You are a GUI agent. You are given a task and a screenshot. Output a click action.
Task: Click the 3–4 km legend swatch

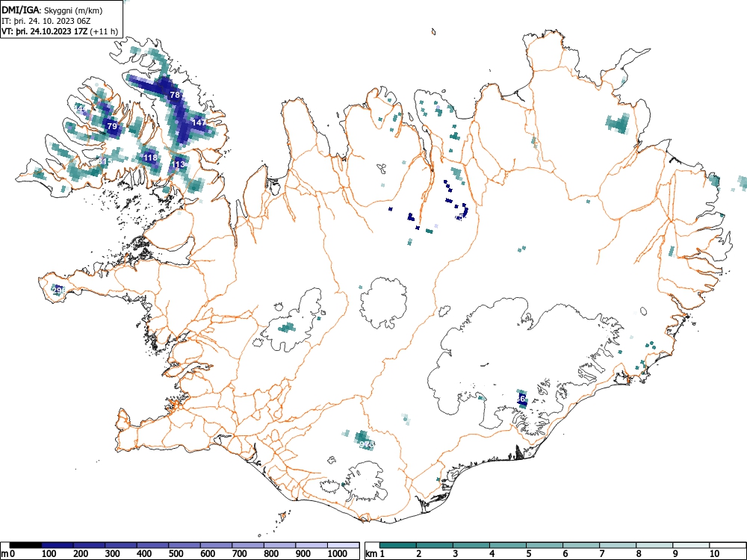click(x=471, y=545)
